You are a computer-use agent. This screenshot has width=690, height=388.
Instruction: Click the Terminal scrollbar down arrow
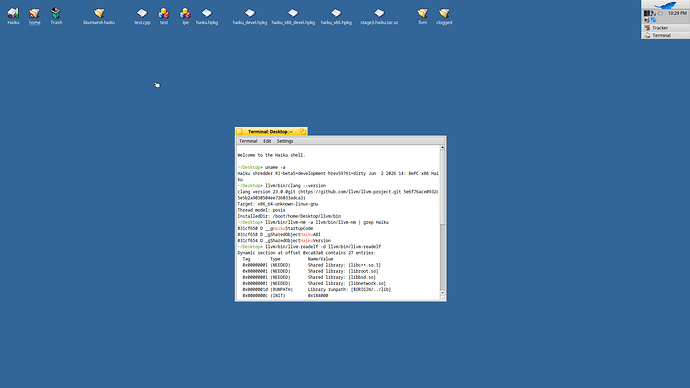coord(442,293)
